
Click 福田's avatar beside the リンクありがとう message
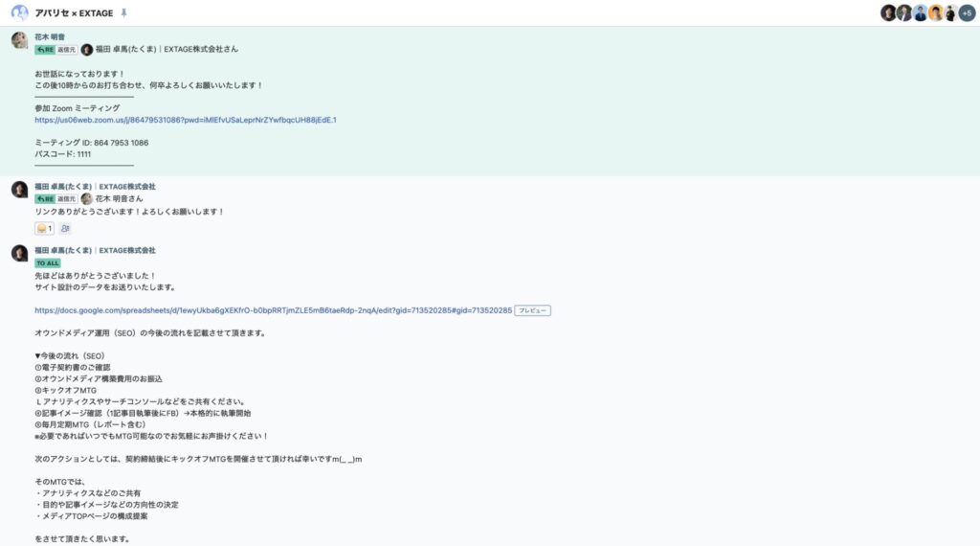coord(19,189)
